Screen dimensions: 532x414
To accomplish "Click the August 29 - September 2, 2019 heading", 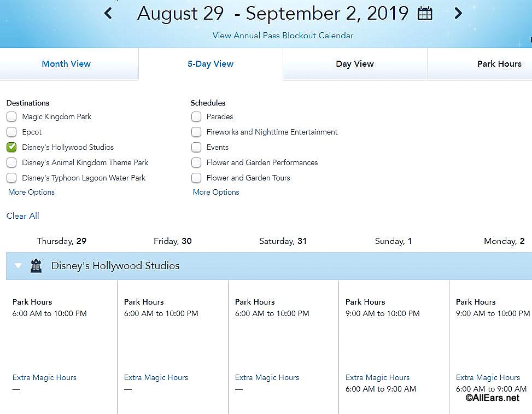I will (x=273, y=14).
